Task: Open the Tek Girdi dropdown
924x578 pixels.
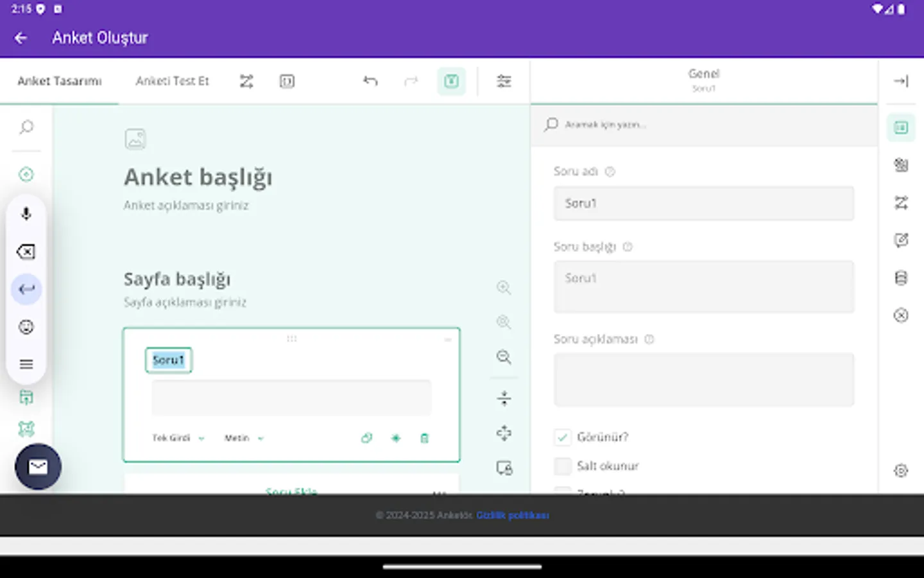Action: pyautogui.click(x=178, y=438)
